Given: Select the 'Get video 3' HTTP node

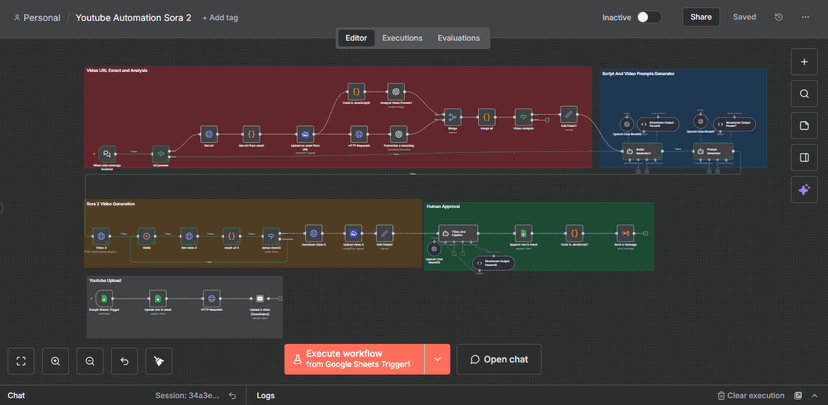Looking at the screenshot, I should pyautogui.click(x=189, y=236).
